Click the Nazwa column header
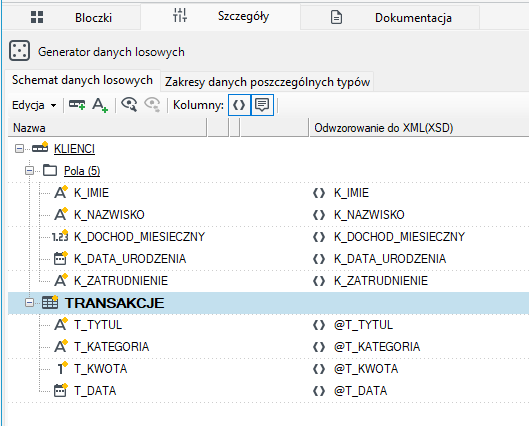 (107, 128)
